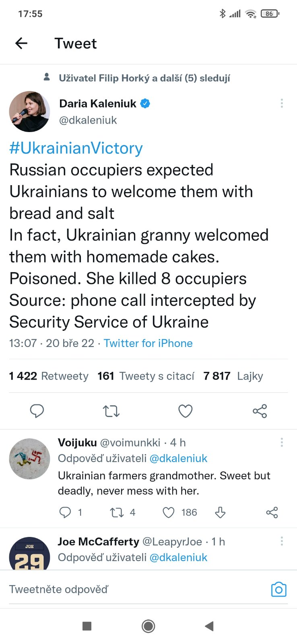Image resolution: width=297 pixels, height=644 pixels.
Task: Open more options on Voijuku's reply
Action: tap(282, 443)
